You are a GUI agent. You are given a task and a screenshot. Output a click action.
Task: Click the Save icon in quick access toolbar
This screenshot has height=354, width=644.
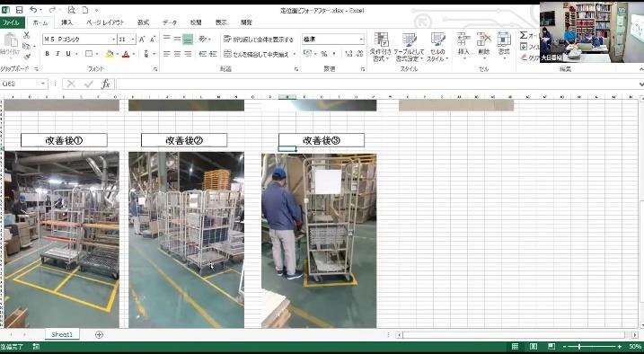[19, 10]
